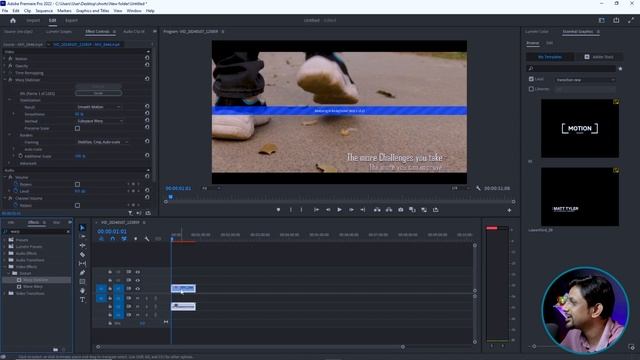Select the Razor tool
The image size is (640, 360).
[x=82, y=254]
